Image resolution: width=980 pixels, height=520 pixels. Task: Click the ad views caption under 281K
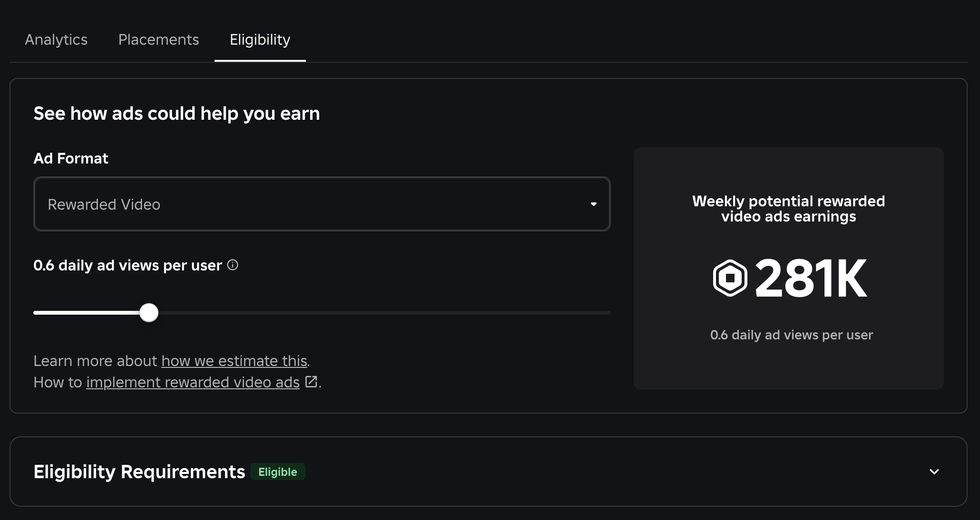point(791,335)
